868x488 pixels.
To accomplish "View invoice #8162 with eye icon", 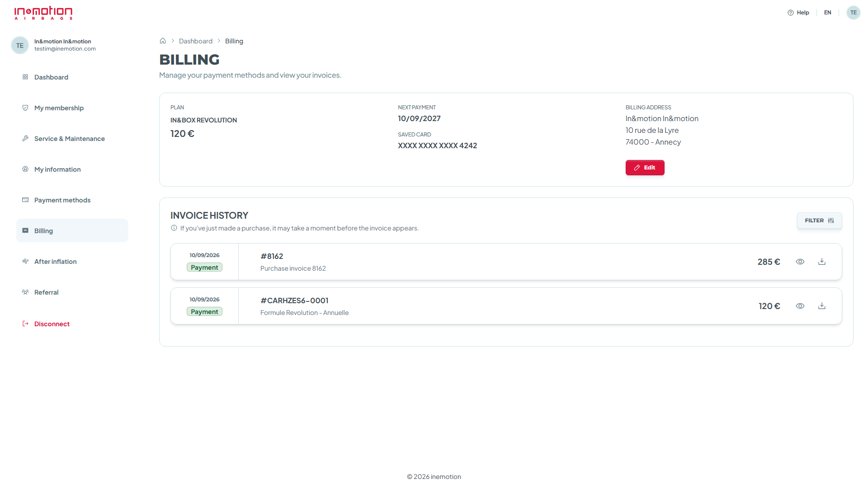I will pyautogui.click(x=800, y=262).
